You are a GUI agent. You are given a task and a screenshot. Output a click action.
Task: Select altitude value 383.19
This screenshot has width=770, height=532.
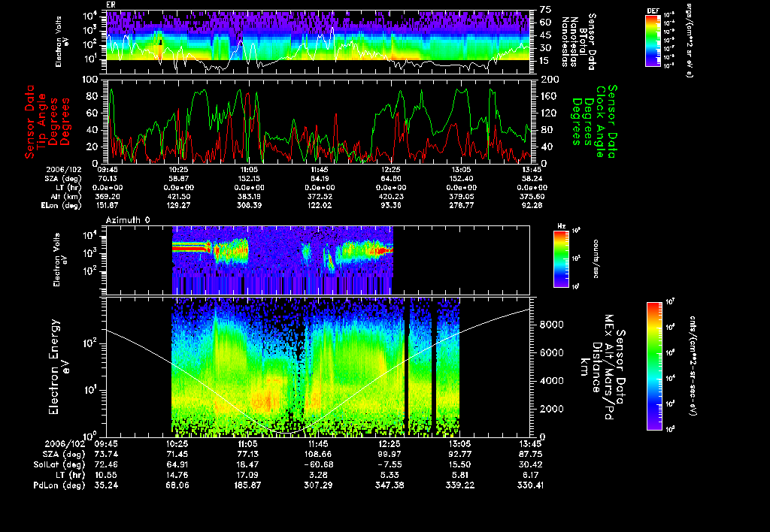pos(249,196)
